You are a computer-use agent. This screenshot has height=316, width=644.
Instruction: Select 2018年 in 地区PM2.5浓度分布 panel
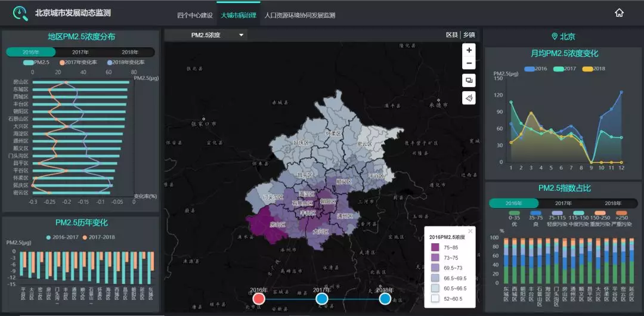130,52
